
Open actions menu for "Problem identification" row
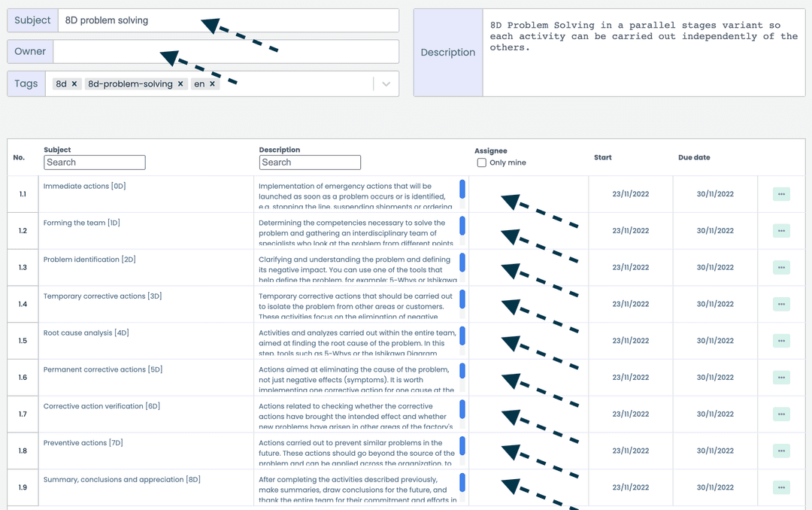(x=781, y=267)
